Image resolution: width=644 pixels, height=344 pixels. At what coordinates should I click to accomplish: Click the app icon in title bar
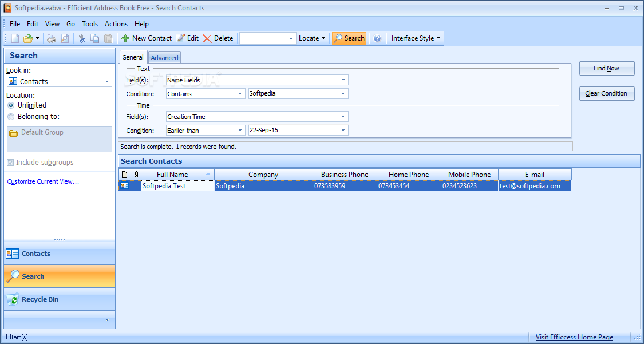7,8
